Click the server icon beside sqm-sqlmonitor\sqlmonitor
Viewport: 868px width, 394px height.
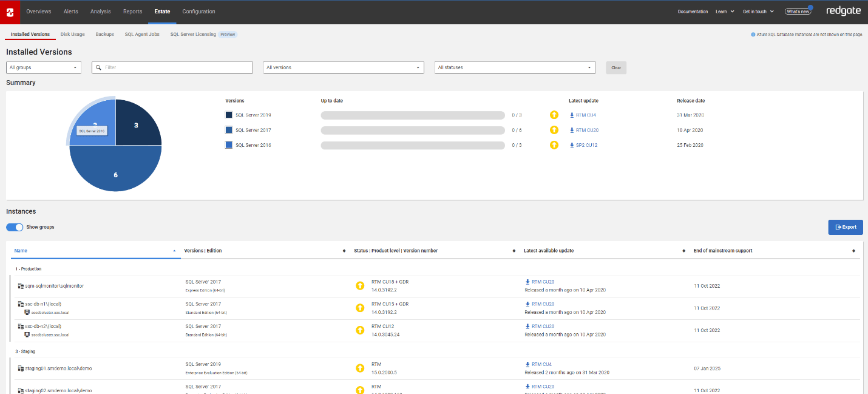tap(21, 286)
